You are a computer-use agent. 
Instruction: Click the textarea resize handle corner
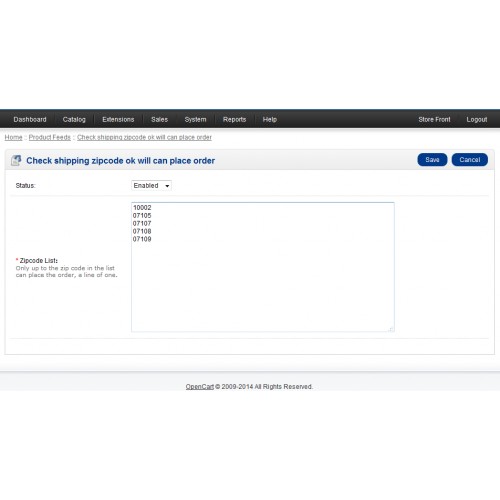391,329
